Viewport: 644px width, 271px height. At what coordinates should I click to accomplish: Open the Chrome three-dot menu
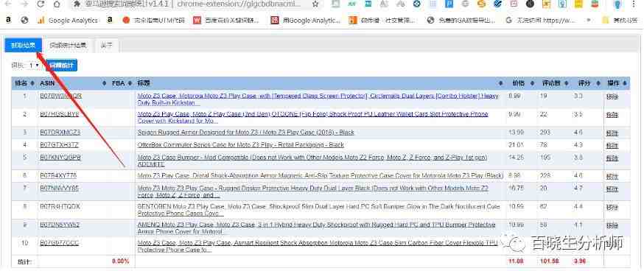click(x=634, y=4)
